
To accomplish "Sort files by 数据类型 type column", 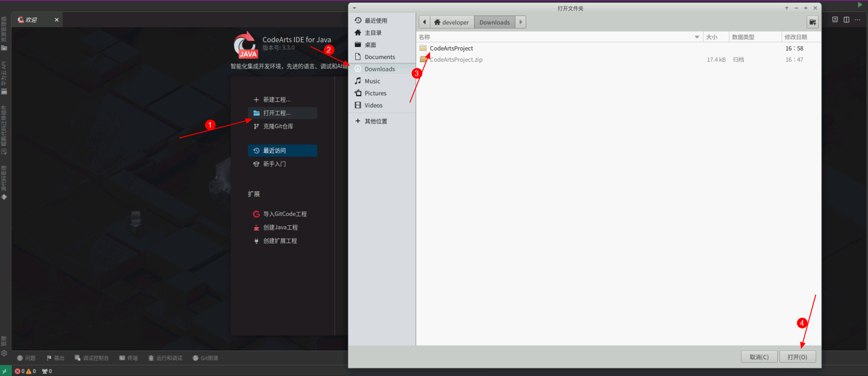I will (755, 37).
